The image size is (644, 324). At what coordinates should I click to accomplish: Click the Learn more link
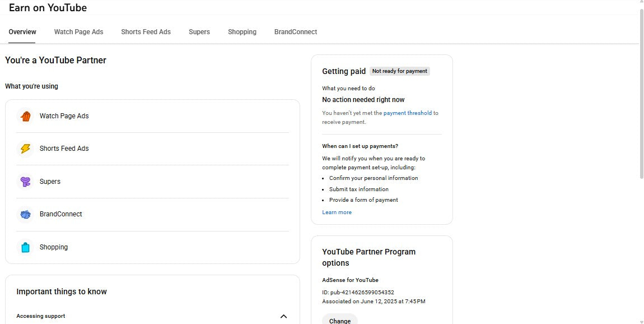tap(337, 212)
